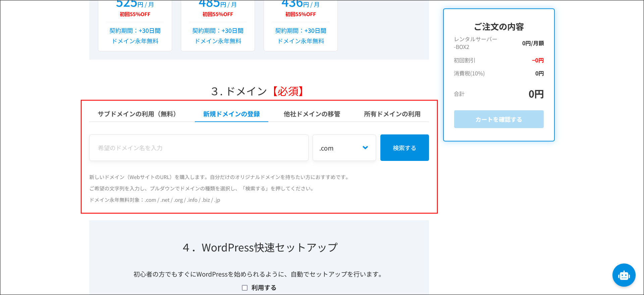
Task: Click the 合計 total amount 0円
Action: (x=536, y=94)
